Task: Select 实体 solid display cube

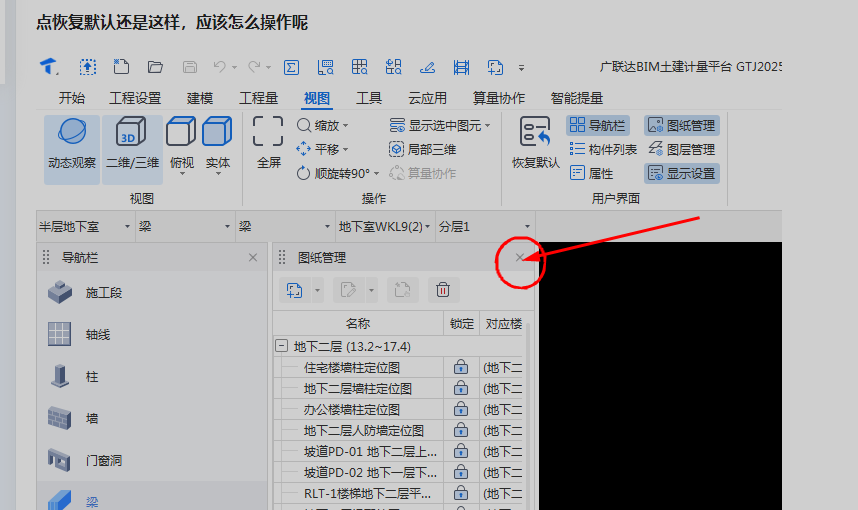Action: (218, 144)
